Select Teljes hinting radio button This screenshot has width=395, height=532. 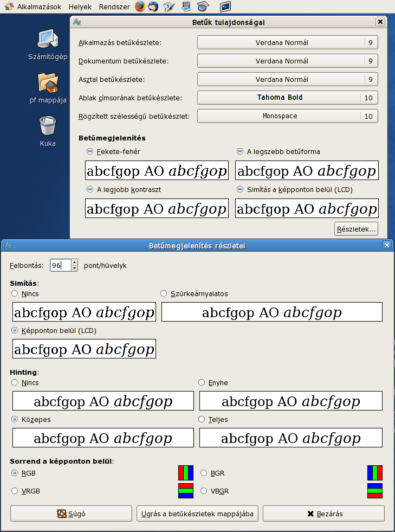(202, 419)
